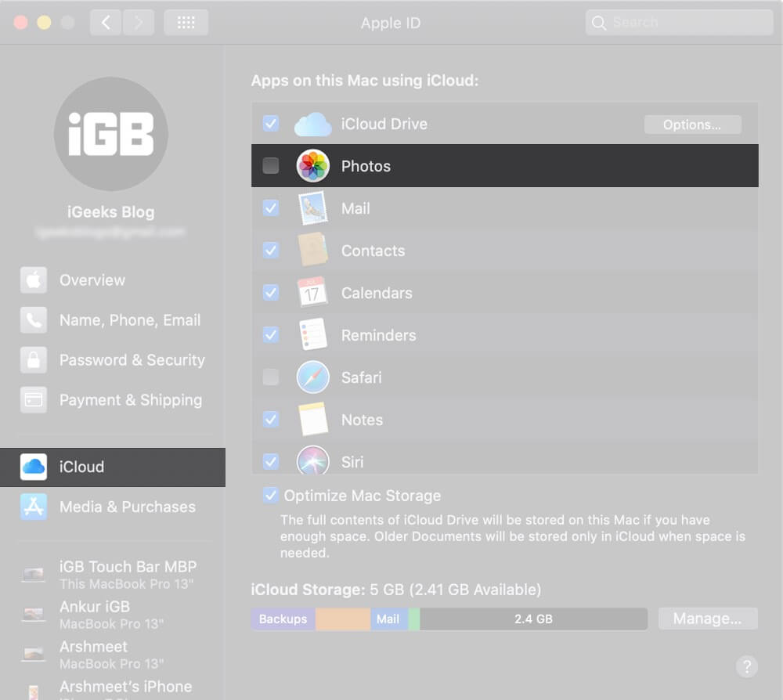Click the App Store icon beside Media & Purchases
This screenshot has height=700, width=783.
[x=34, y=507]
